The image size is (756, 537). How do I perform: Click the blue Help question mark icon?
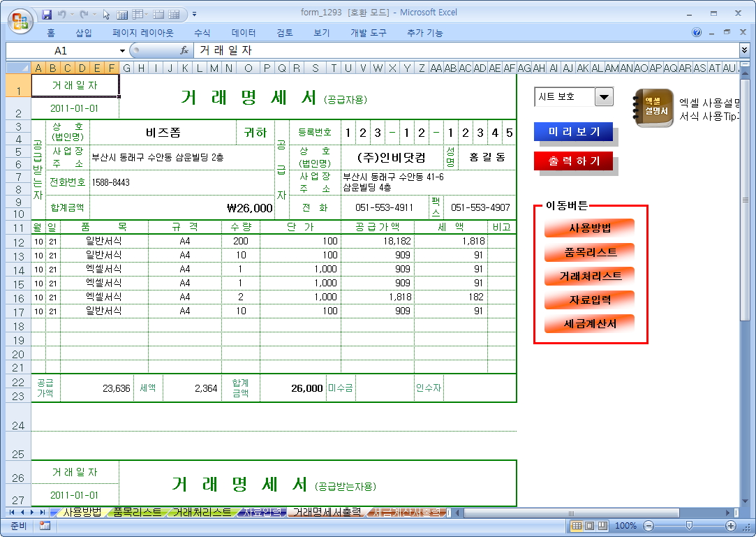(x=697, y=33)
